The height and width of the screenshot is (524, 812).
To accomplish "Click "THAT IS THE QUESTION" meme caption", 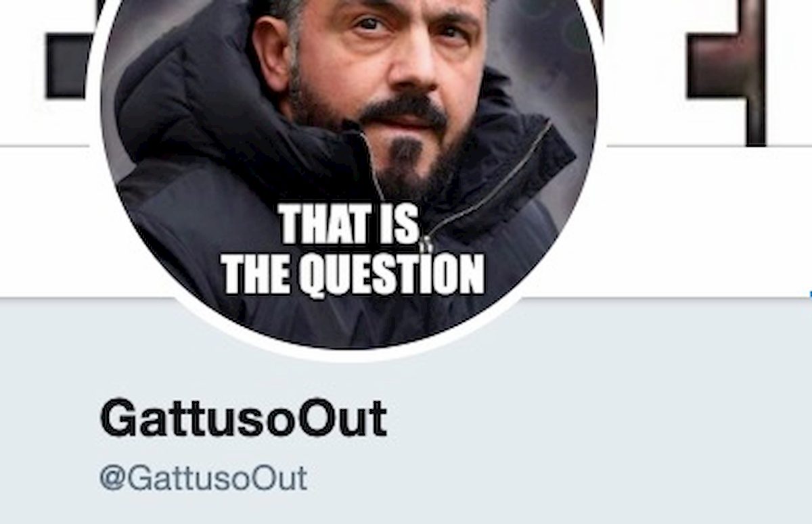I will (x=353, y=251).
